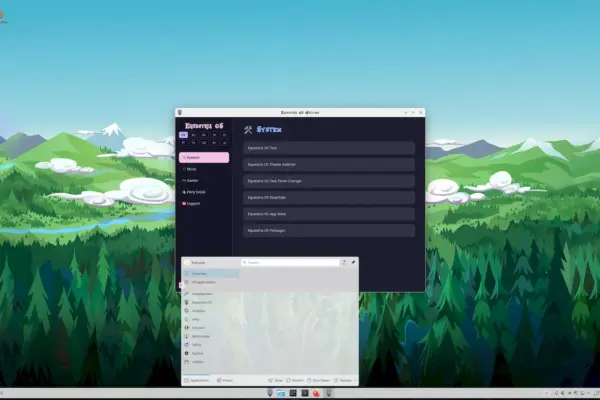Open the System category in launcher
This screenshot has height=400, width=600.
pyautogui.click(x=211, y=353)
